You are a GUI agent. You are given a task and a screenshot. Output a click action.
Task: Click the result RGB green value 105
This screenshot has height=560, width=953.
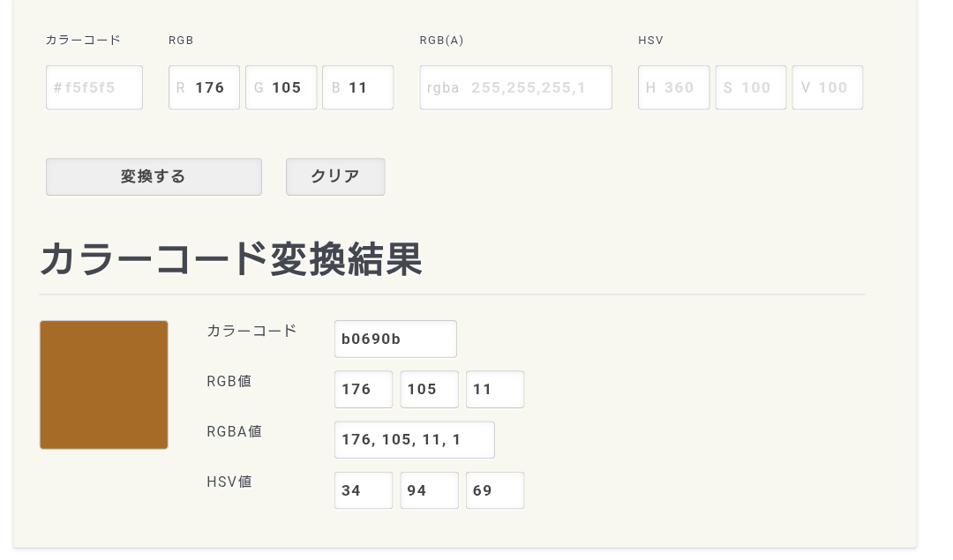[x=429, y=389]
